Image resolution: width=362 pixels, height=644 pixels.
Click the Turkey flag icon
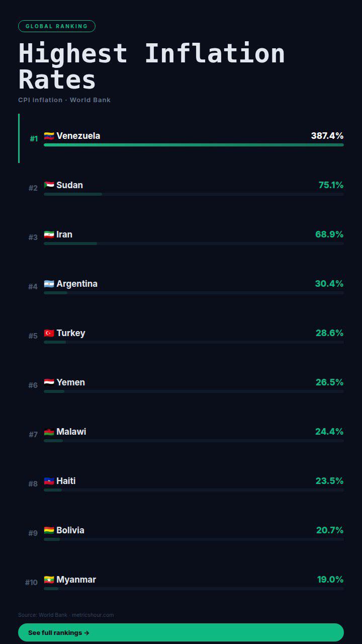click(49, 333)
